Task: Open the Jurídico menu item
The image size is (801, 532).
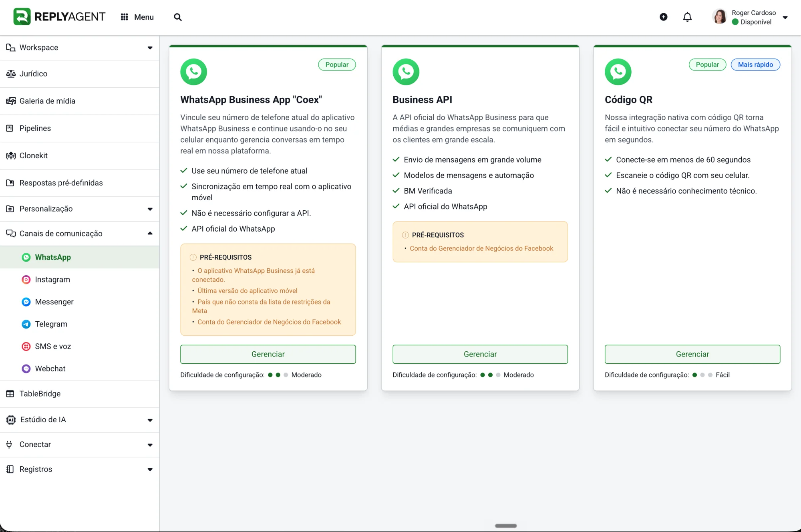Action: click(x=80, y=74)
